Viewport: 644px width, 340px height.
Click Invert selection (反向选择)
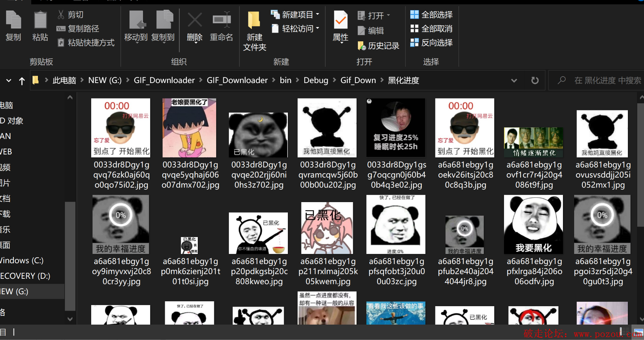point(432,42)
